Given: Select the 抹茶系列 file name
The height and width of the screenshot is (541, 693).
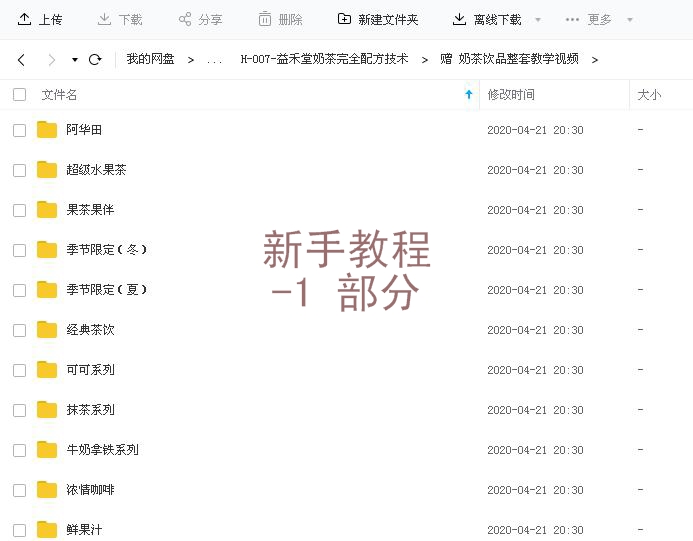Looking at the screenshot, I should [90, 410].
